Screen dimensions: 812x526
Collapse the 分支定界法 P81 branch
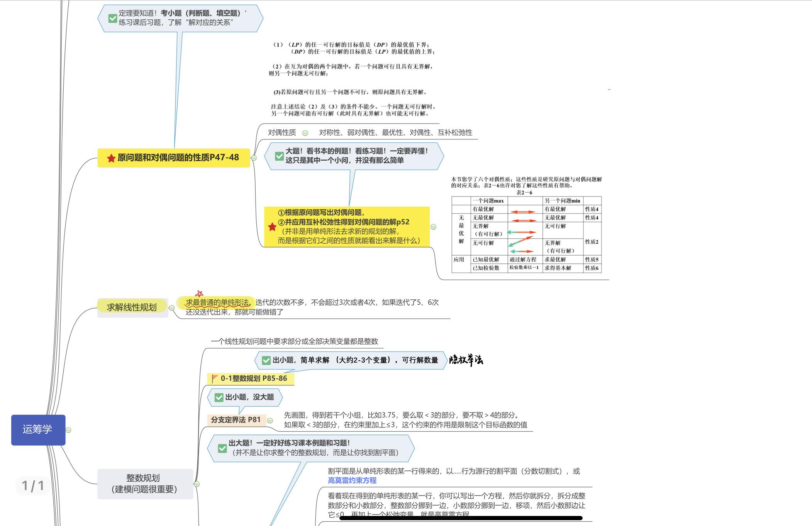tap(270, 421)
